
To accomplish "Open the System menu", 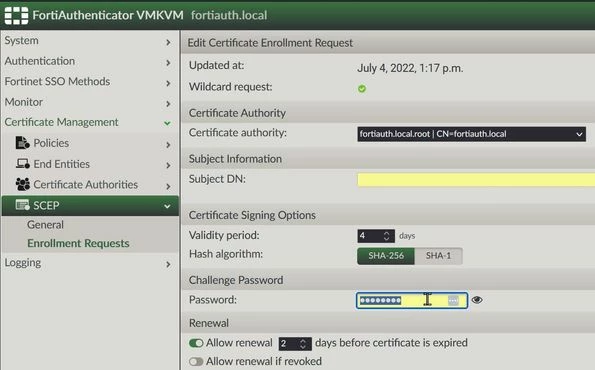I will 22,40.
